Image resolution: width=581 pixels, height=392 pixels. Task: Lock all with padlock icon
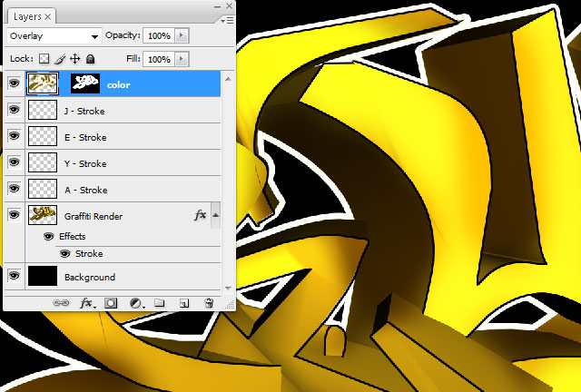click(x=91, y=59)
